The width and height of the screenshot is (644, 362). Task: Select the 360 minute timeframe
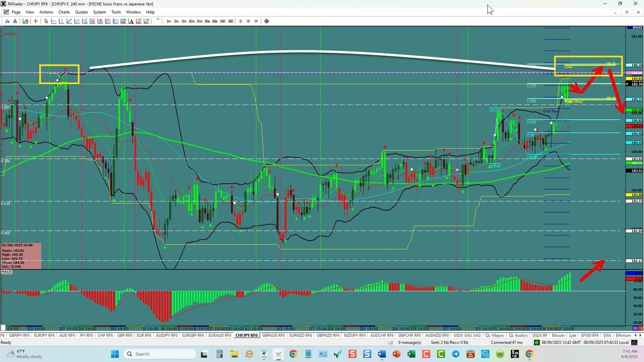tap(231, 21)
